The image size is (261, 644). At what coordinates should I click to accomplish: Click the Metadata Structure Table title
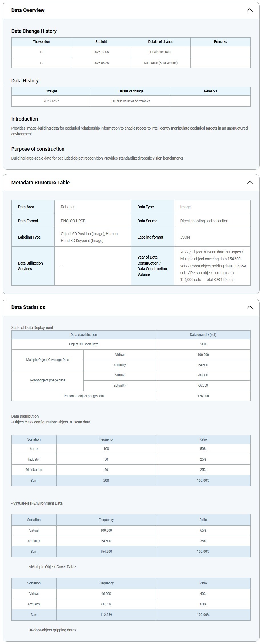tap(40, 183)
